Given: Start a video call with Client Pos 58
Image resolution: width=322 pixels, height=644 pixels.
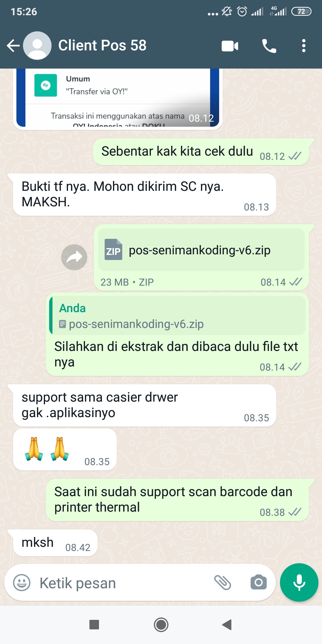Looking at the screenshot, I should click(x=230, y=46).
